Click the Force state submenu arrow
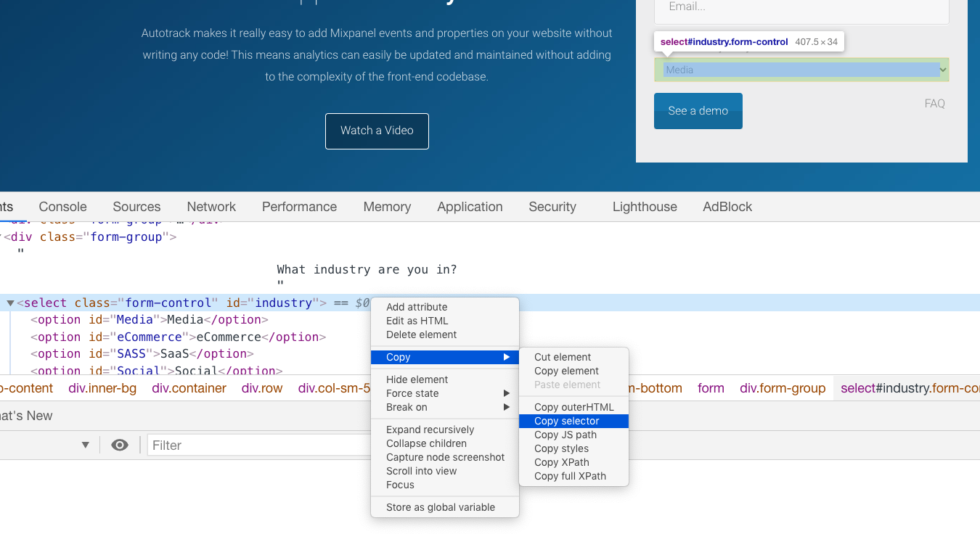The height and width of the screenshot is (542, 980). 507,393
